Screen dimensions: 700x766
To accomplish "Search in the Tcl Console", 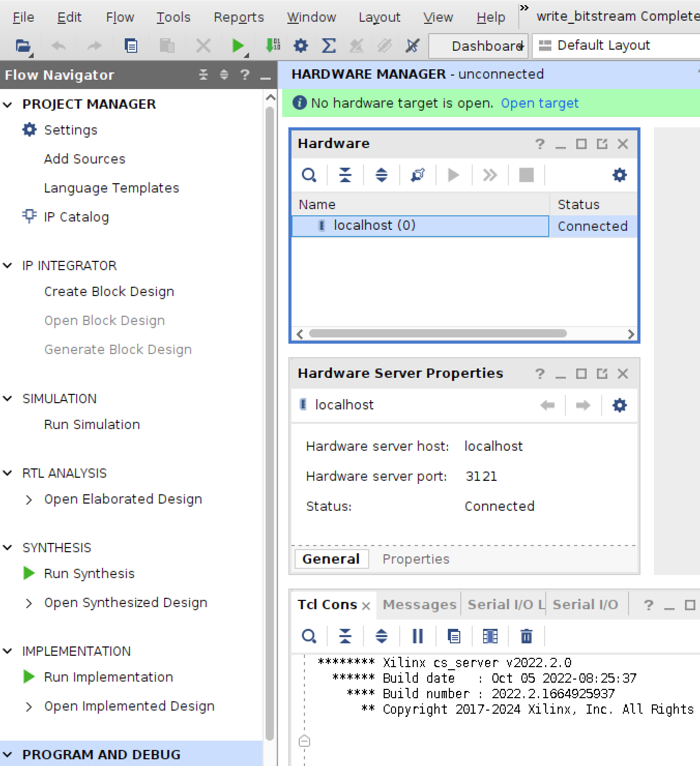I will point(309,636).
